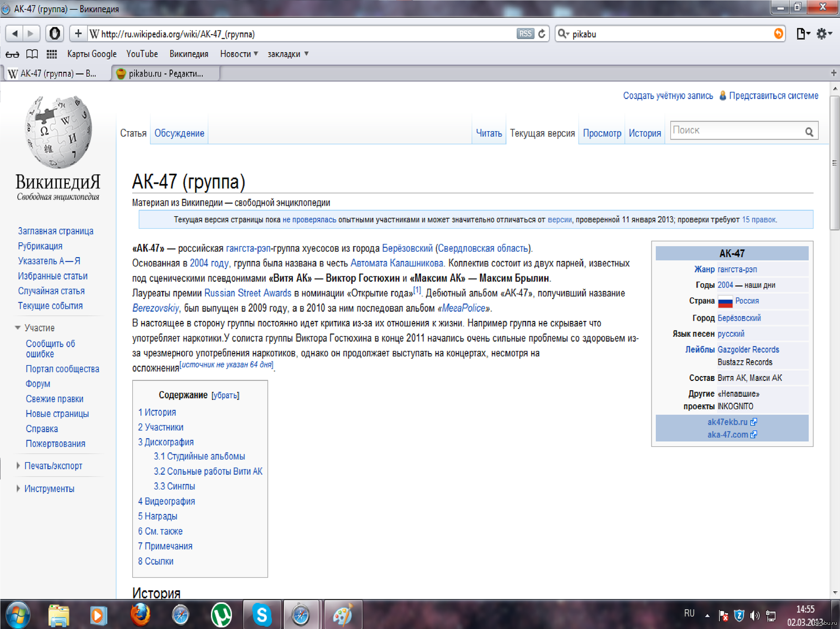
Task: Open the bookmarks book icon
Action: [32, 54]
